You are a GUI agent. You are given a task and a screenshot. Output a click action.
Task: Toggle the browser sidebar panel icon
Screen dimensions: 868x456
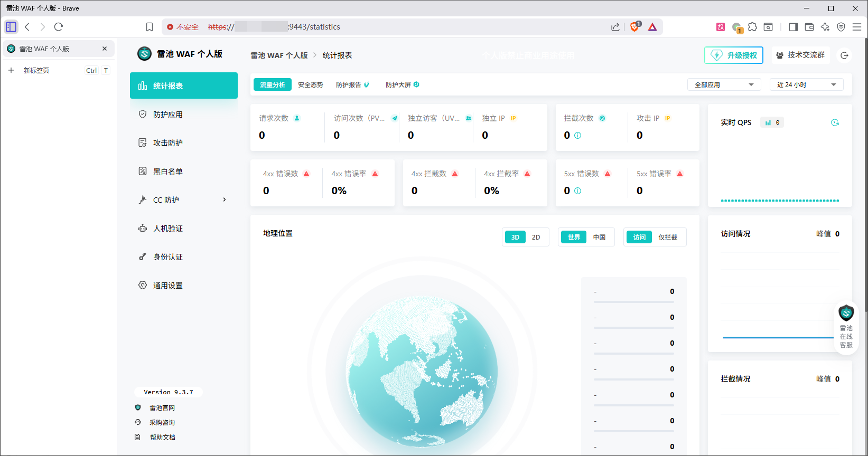point(793,27)
